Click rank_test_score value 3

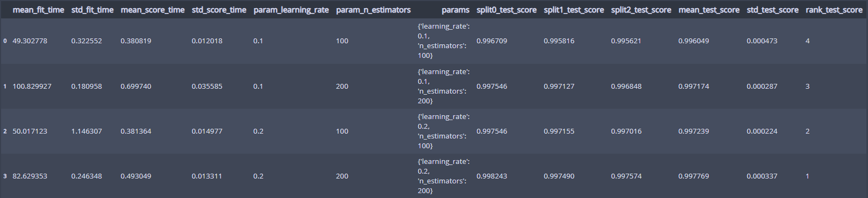point(808,87)
